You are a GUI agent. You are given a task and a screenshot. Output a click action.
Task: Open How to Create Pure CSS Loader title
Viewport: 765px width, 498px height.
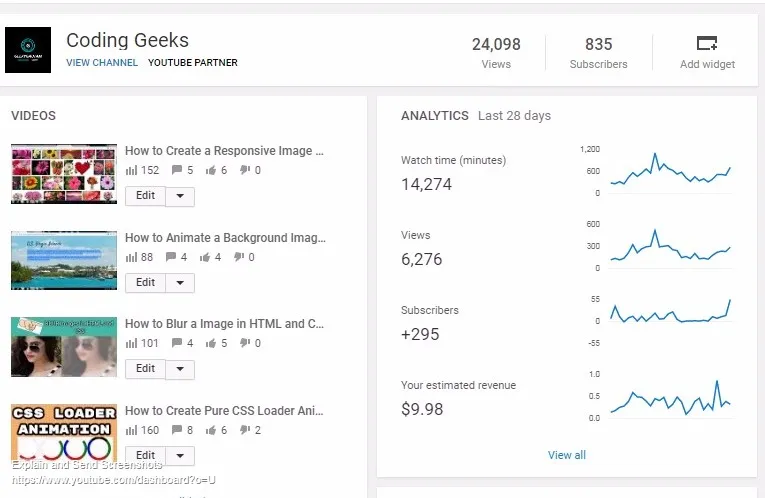point(224,411)
